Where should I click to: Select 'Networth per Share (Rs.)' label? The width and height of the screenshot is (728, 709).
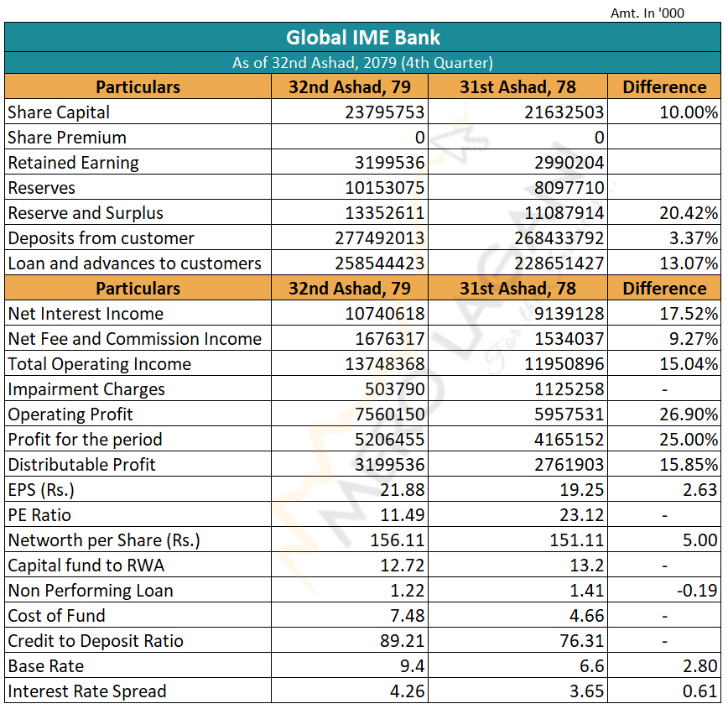[x=104, y=540]
